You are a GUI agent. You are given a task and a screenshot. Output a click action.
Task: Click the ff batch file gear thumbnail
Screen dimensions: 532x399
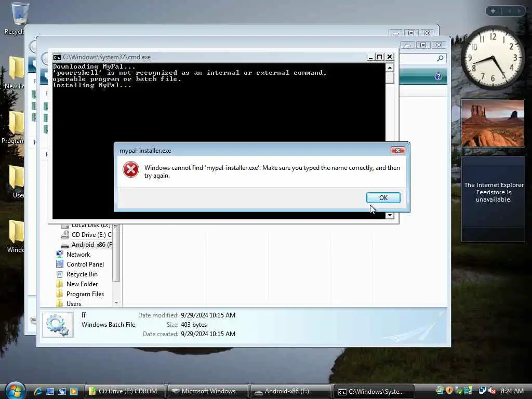tap(58, 325)
